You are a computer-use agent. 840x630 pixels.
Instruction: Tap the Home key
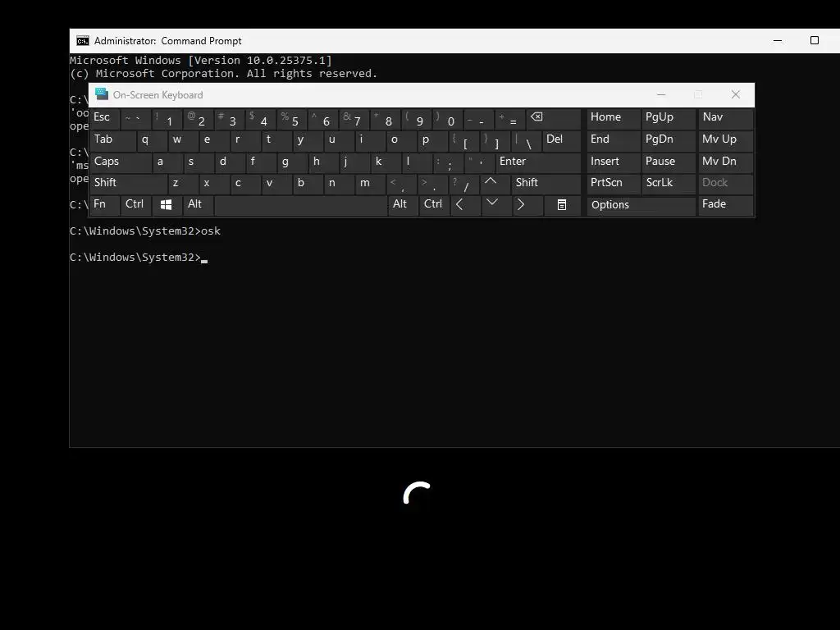614,119
